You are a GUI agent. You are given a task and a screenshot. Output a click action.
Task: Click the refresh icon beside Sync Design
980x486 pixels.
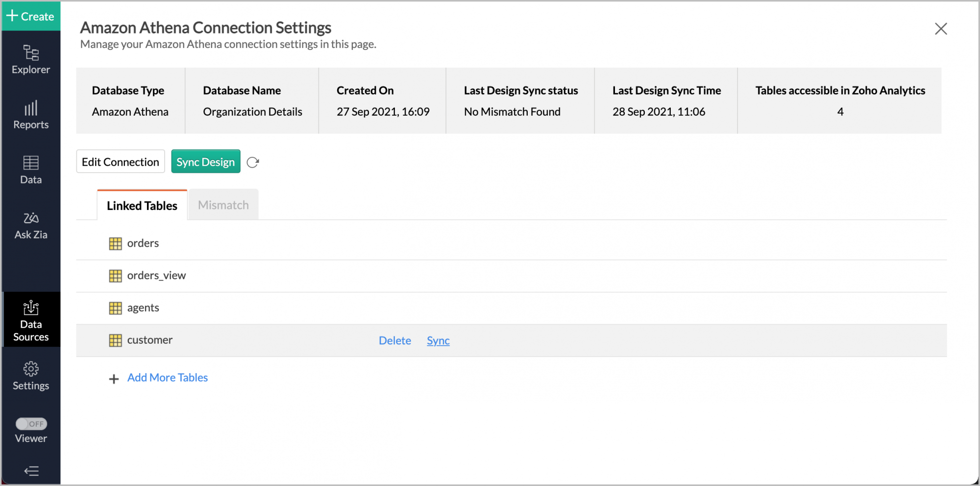click(253, 161)
